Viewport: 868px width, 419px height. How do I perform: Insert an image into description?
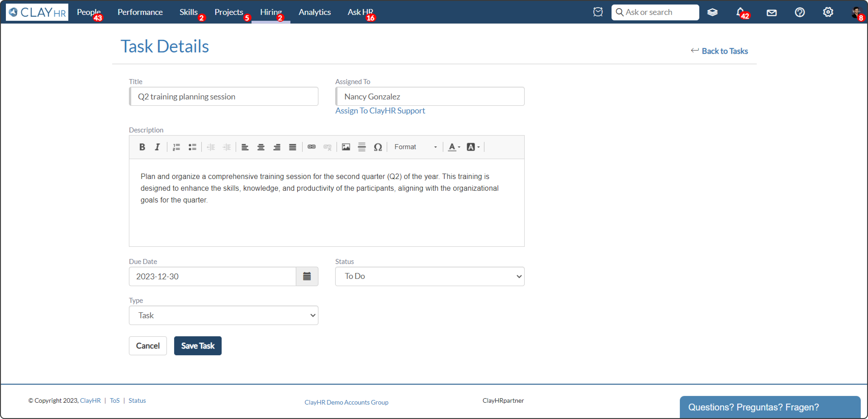pyautogui.click(x=346, y=147)
